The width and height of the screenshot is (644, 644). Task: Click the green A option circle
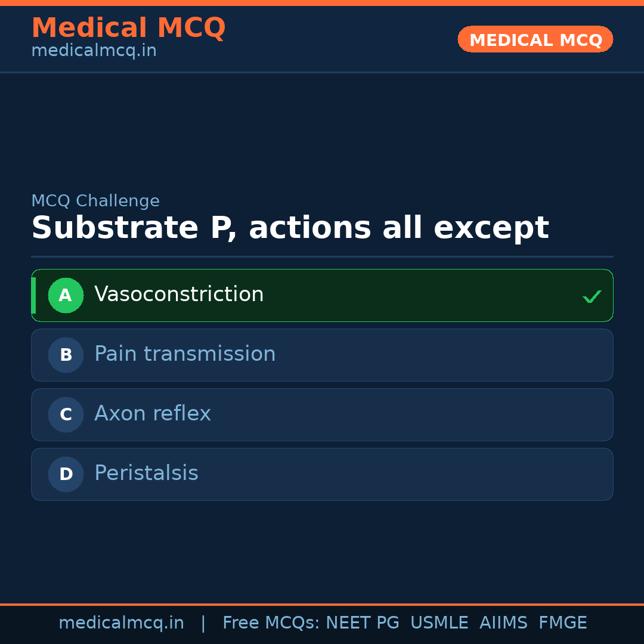(x=66, y=295)
